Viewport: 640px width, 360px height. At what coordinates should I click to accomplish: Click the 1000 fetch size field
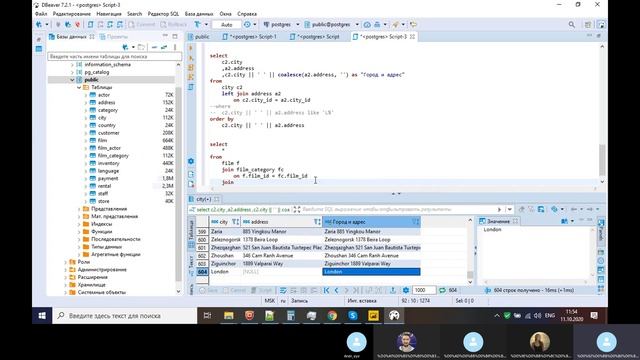point(424,290)
